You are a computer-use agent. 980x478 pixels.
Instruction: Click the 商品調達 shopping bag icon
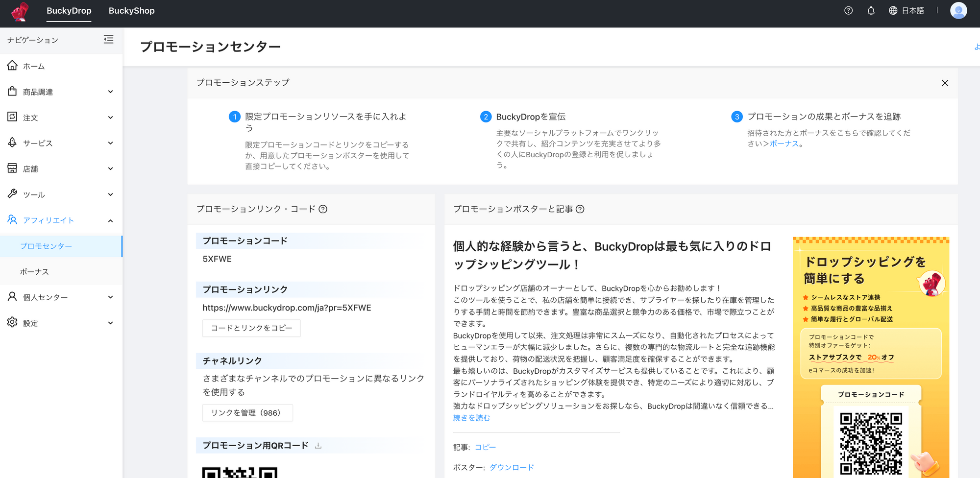point(12,91)
